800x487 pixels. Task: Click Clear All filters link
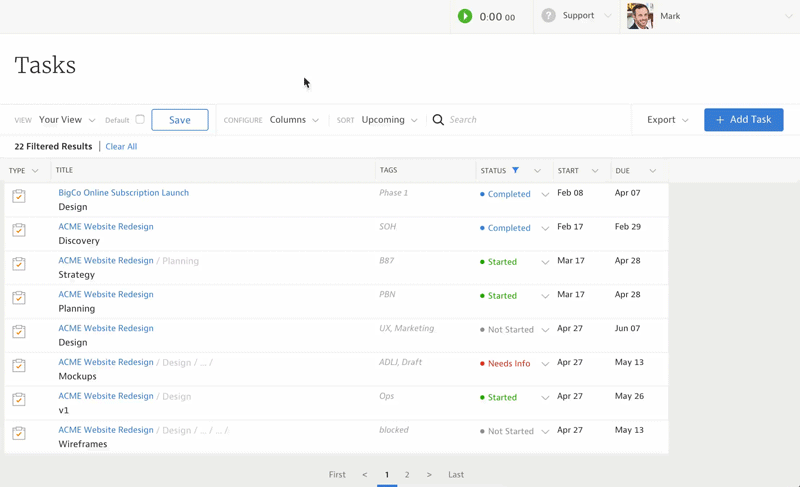[x=121, y=147]
